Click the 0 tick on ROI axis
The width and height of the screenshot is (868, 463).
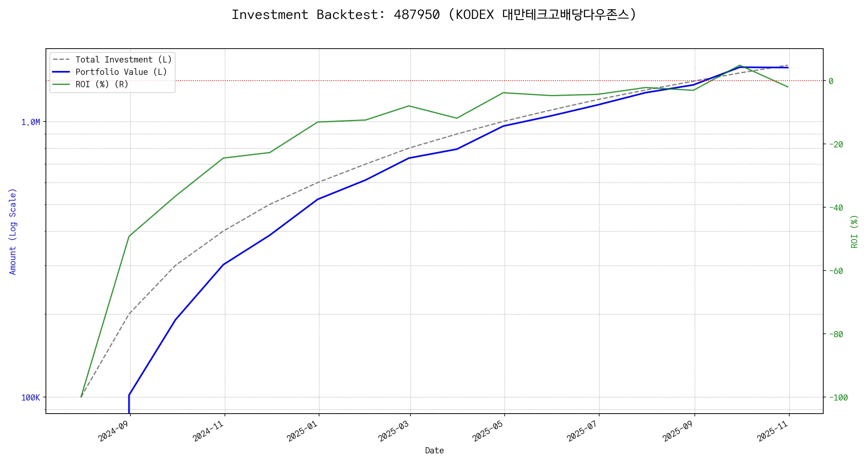point(831,81)
